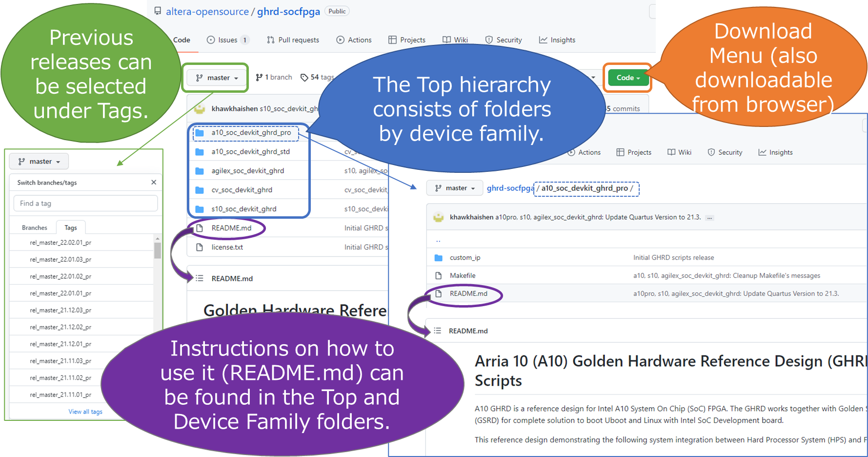
Task: Select the rel_master_22.02.01_pr tag
Action: (x=61, y=243)
